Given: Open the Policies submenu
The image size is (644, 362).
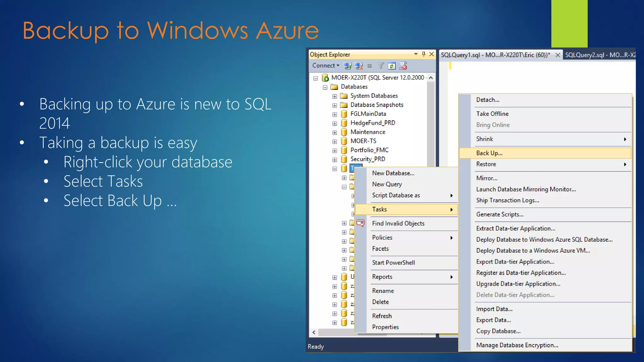Looking at the screenshot, I should (x=406, y=238).
